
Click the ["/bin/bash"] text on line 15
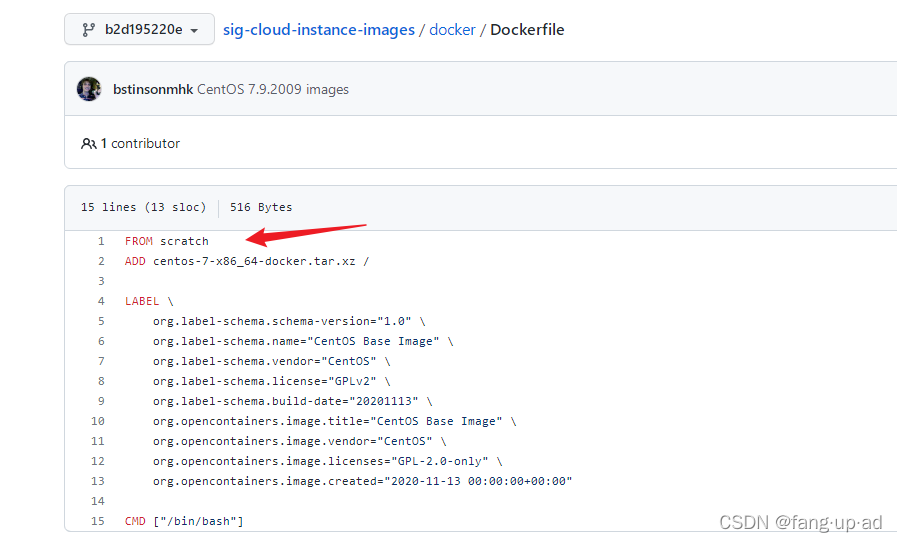pyautogui.click(x=198, y=521)
